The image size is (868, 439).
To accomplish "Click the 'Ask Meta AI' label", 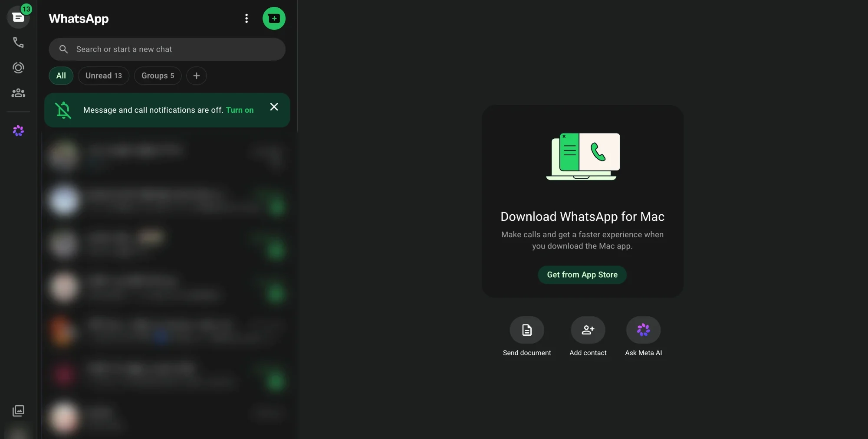I will pos(644,353).
